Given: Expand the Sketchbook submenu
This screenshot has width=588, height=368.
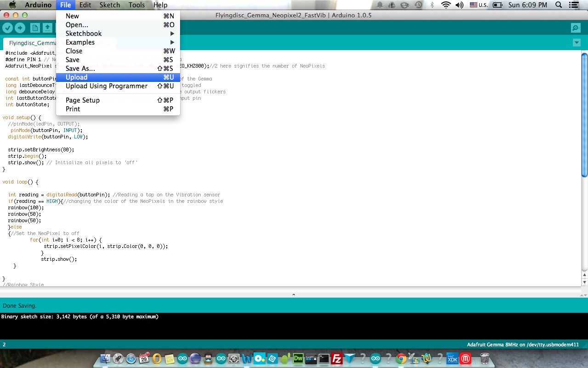Looking at the screenshot, I should (x=118, y=34).
